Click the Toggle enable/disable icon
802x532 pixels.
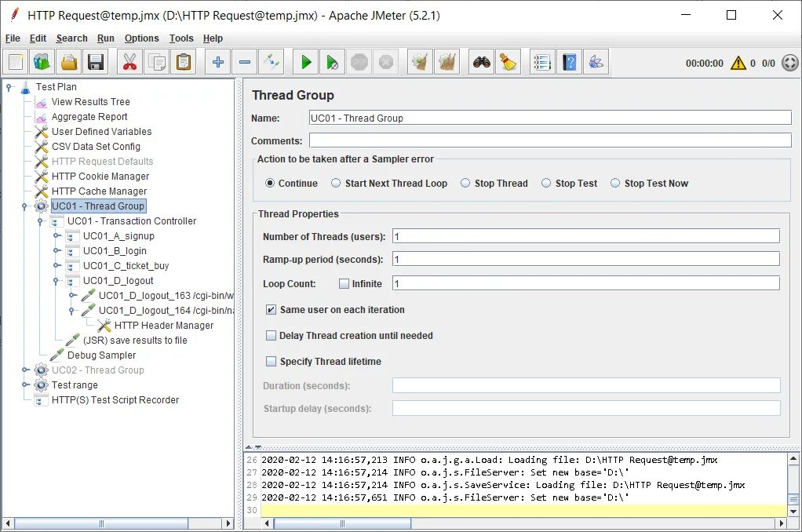[x=271, y=63]
